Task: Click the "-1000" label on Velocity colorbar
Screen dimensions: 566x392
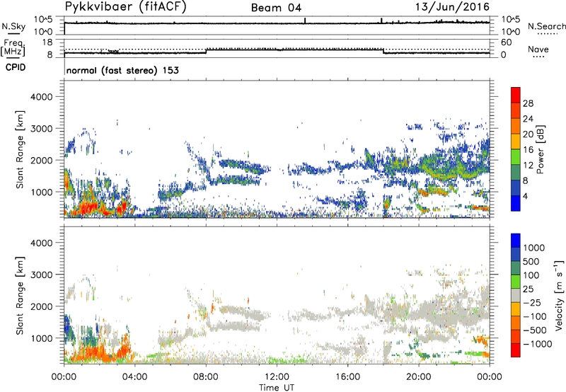Action: click(537, 344)
